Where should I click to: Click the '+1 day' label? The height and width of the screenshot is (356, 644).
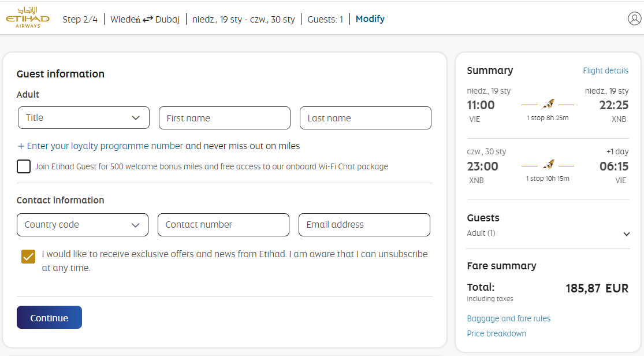[x=617, y=151]
